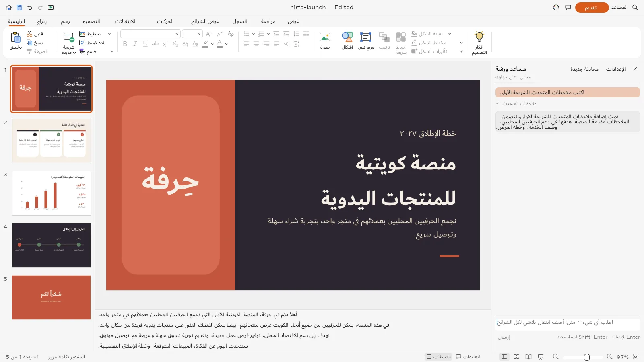Open the Slide Show (عرض الشرائح) tab
The image size is (644, 362).
205,21
